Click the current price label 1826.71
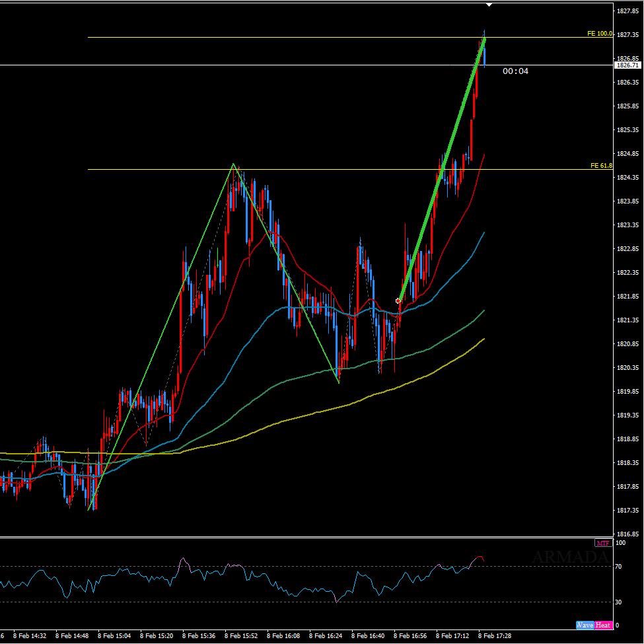The height and width of the screenshot is (644, 644). coord(627,65)
